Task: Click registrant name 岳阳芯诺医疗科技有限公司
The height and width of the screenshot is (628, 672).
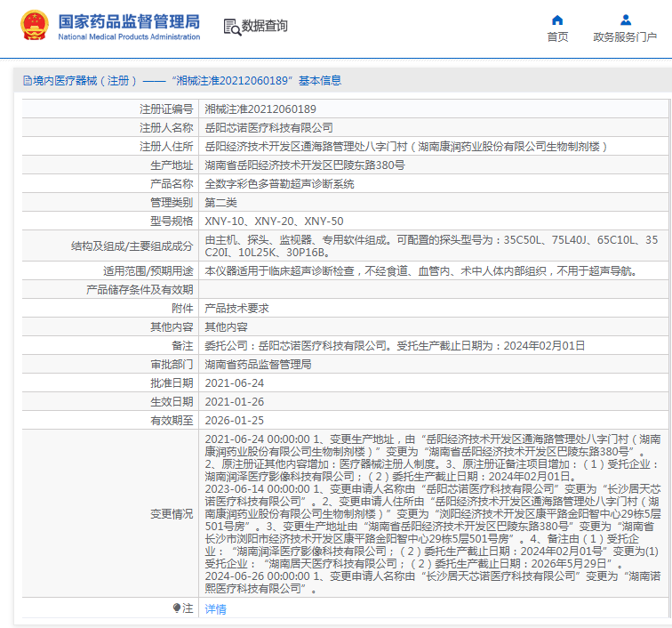Action: pos(269,127)
